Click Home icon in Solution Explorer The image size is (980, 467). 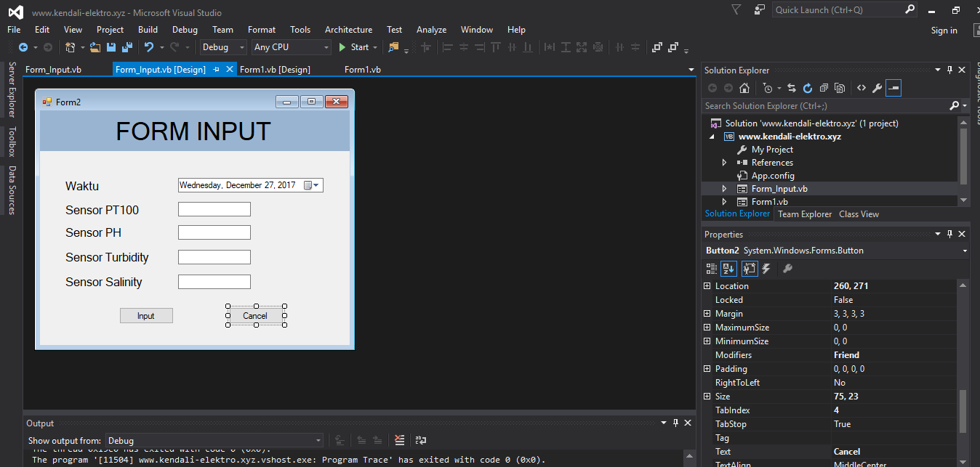click(x=744, y=88)
